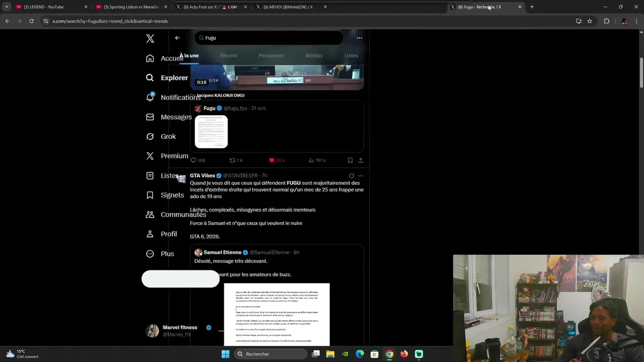The width and height of the screenshot is (644, 362).
Task: Unlike the post with 30 k likes
Action: click(x=277, y=160)
